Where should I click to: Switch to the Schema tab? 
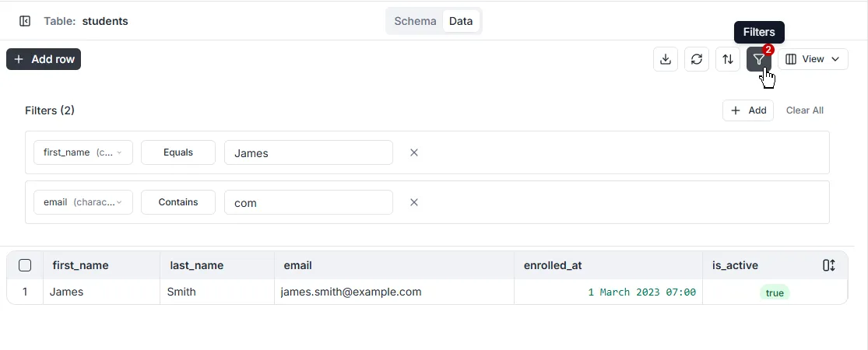pos(415,21)
